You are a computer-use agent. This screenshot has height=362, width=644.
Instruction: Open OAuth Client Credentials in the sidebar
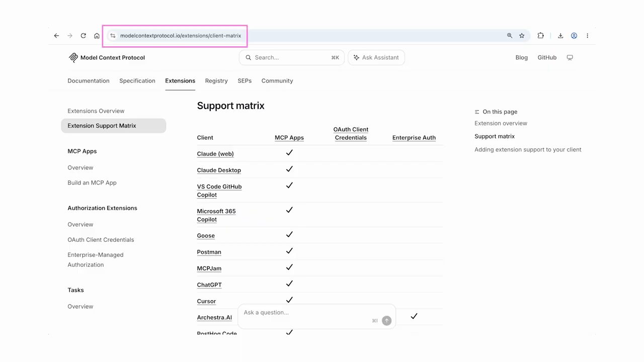[101, 239]
